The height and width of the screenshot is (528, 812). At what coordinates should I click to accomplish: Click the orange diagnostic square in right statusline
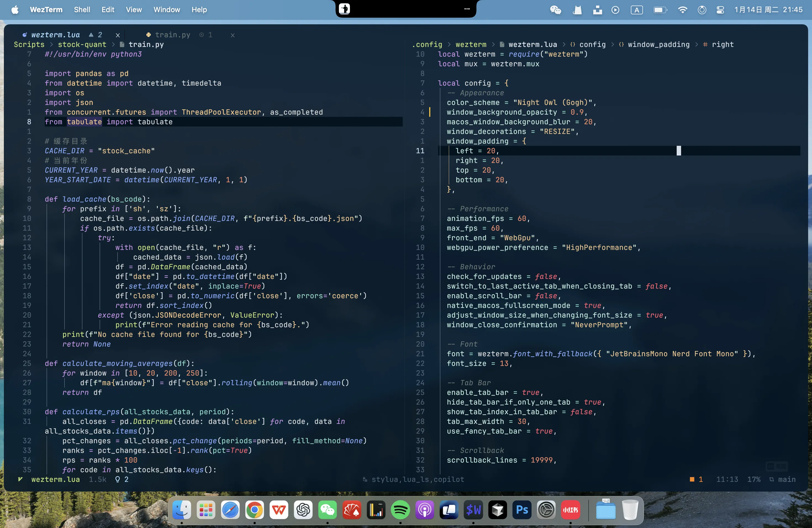pyautogui.click(x=692, y=480)
